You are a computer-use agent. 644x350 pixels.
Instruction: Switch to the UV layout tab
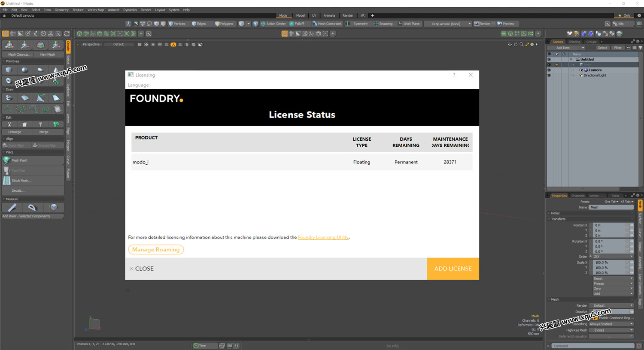[x=314, y=15]
